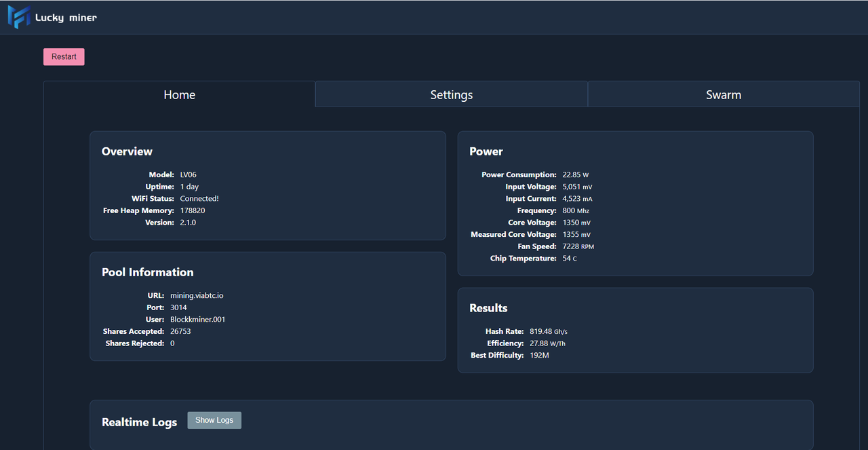Click shares accepted value 26753
Screen dimensions: 868x450
pyautogui.click(x=180, y=331)
